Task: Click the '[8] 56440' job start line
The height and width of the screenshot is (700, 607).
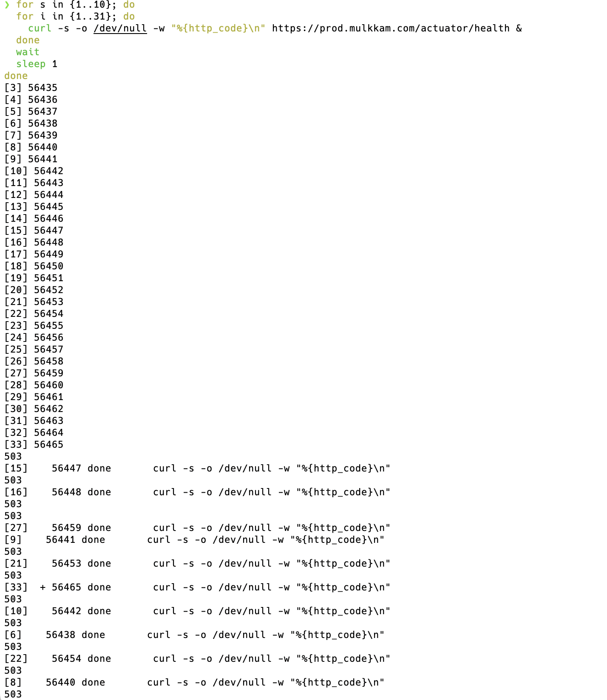Action: tap(31, 147)
